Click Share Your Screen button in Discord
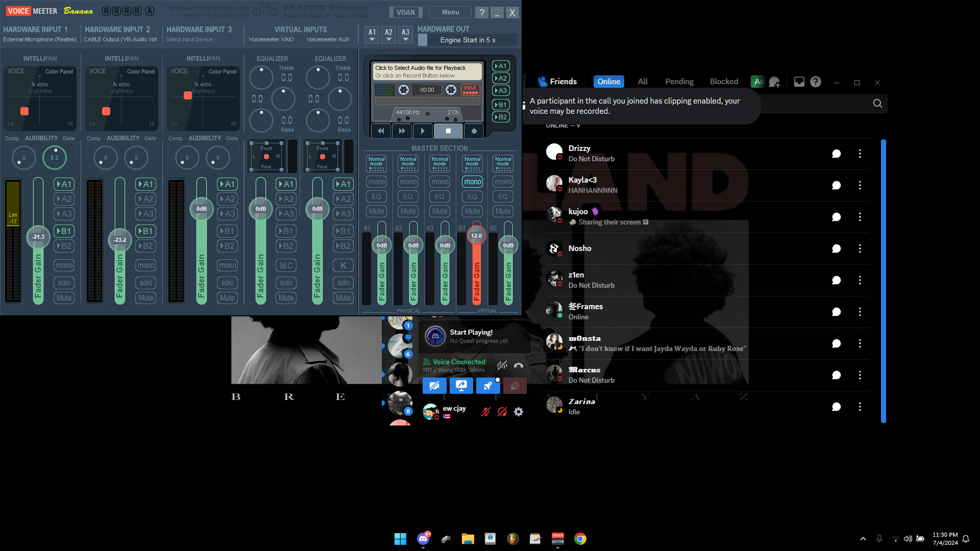 pos(461,386)
